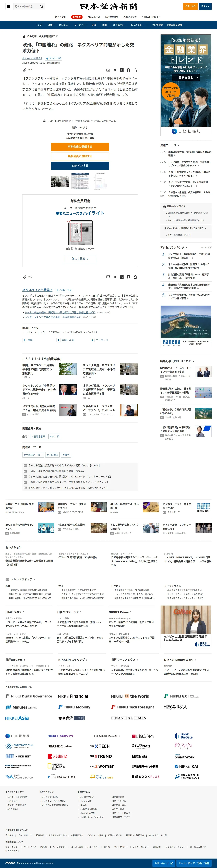Follow the ネクスペリア出荷停止 topic under headline
Image resolution: width=217 pixels, height=868 pixels.
click(x=54, y=58)
